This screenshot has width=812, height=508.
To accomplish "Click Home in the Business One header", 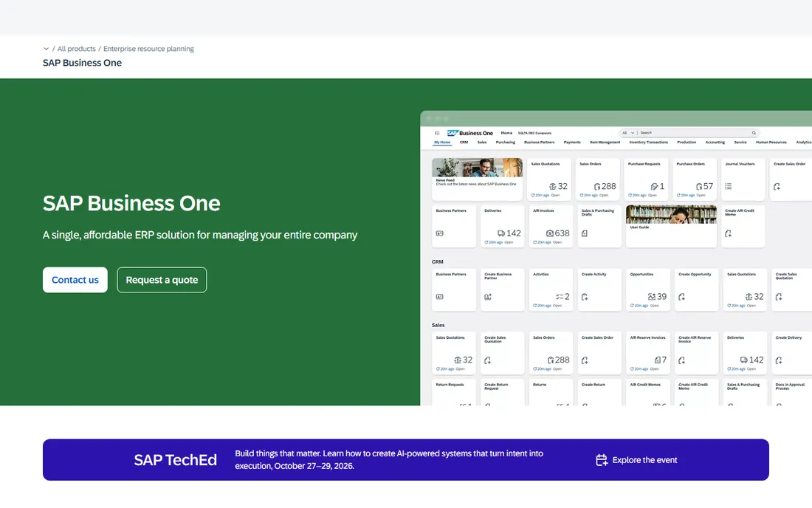I will point(506,133).
